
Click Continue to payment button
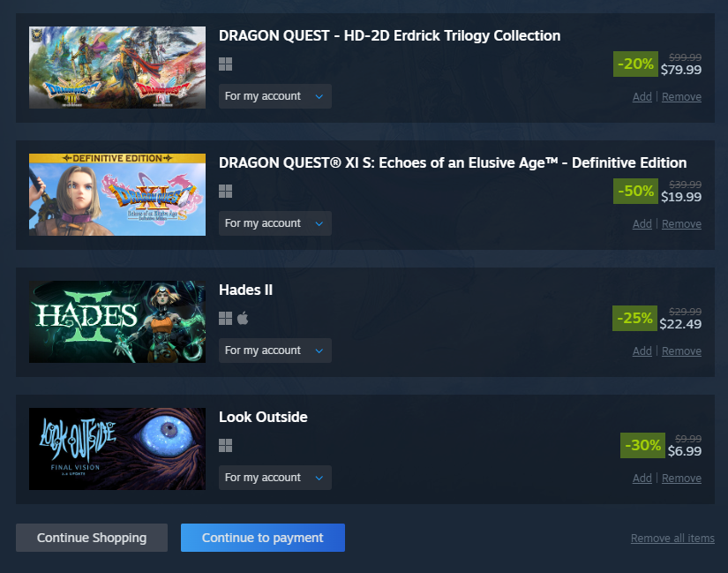click(263, 538)
